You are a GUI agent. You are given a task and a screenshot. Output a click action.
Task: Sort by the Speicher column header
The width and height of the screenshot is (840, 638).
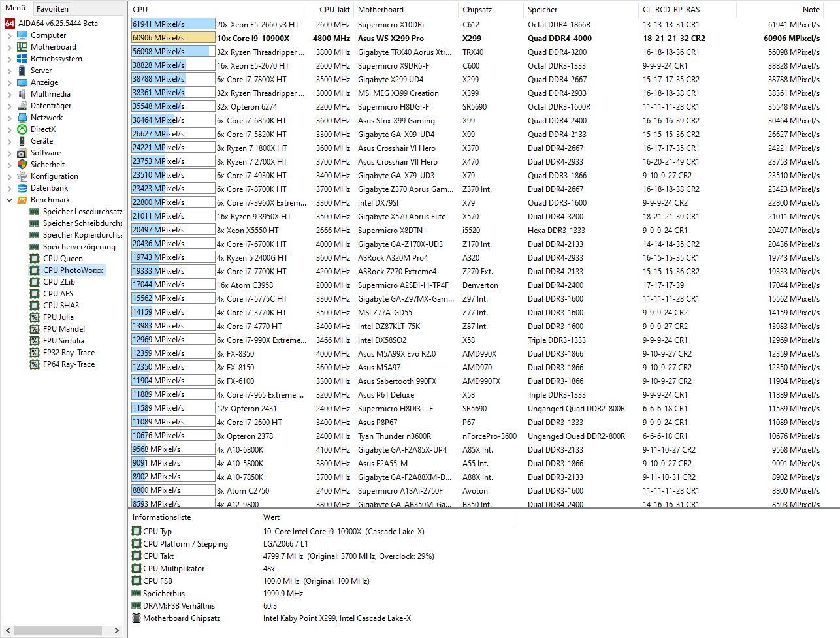(581, 10)
